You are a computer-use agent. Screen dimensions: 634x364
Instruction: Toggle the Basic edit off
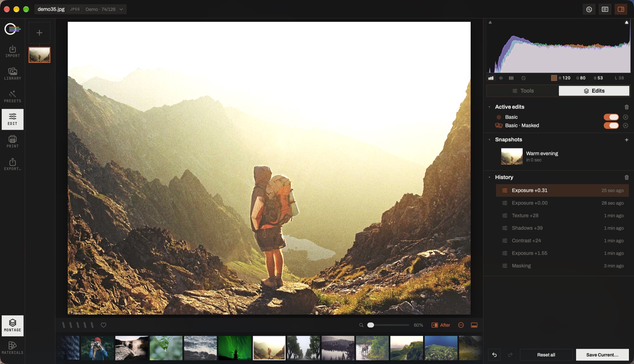click(611, 117)
